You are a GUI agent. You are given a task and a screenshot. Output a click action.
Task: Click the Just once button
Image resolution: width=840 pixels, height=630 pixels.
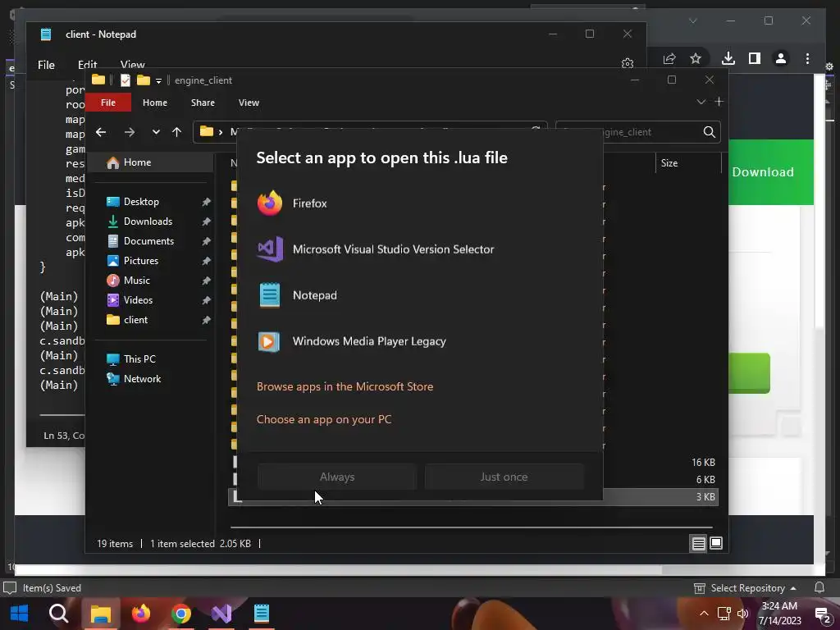pos(504,477)
